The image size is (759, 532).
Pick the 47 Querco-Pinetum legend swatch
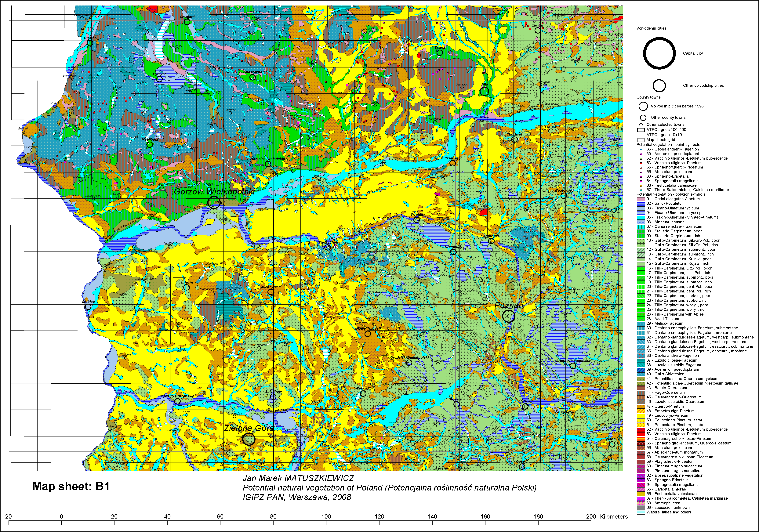(x=641, y=406)
